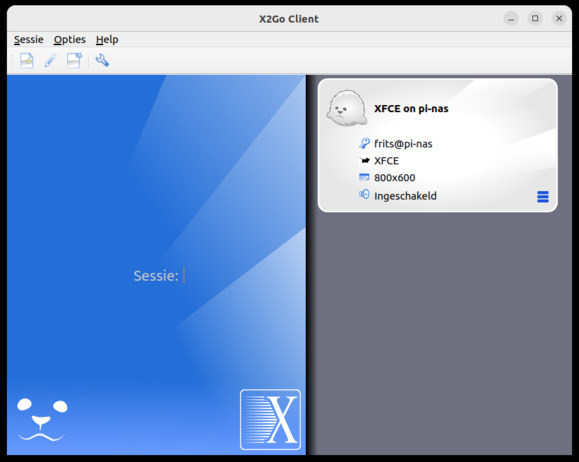Click the display icon beside 800x600

click(x=364, y=177)
